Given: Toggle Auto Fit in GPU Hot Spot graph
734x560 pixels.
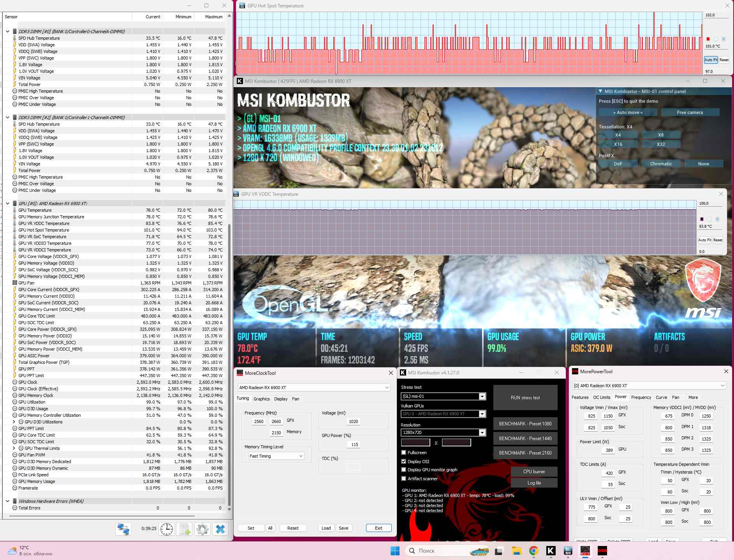Looking at the screenshot, I should (x=711, y=60).
